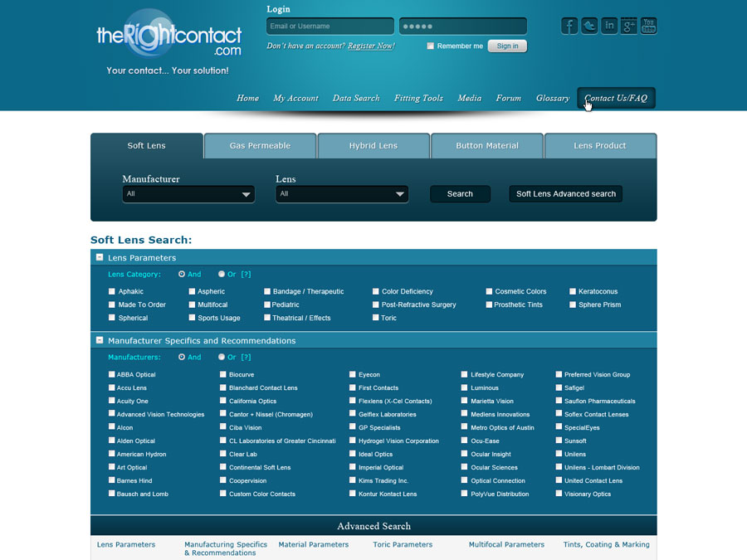Screen dimensions: 747x560
Task: Open the Multifocal Parameters advanced link
Action: (506, 544)
